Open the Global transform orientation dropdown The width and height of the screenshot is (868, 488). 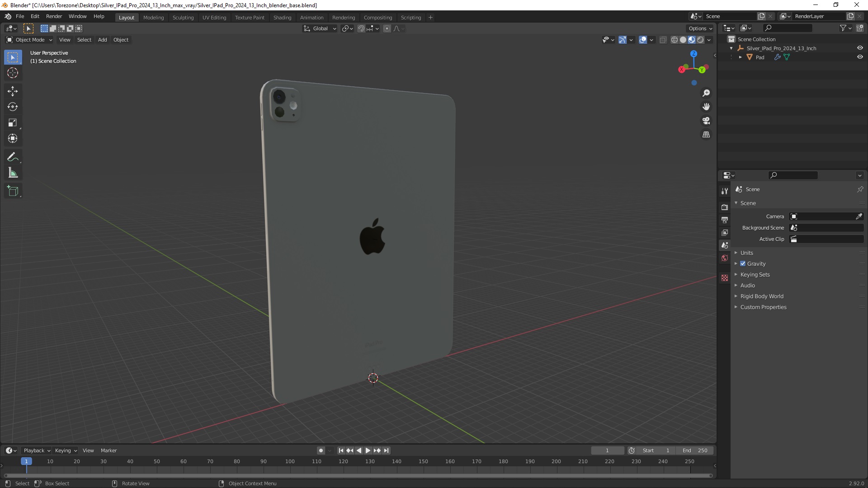[320, 28]
